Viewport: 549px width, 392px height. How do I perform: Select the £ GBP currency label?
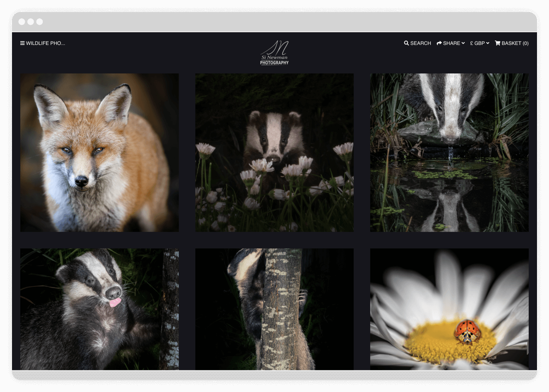click(477, 43)
